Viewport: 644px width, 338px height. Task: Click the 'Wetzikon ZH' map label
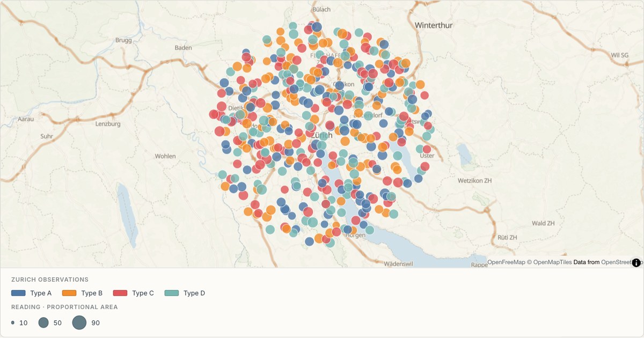[474, 181]
